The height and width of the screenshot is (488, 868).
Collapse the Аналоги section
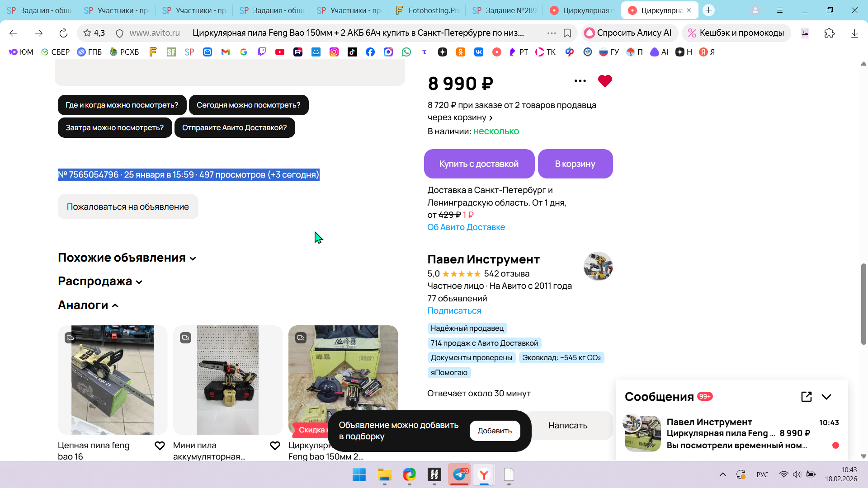click(88, 305)
